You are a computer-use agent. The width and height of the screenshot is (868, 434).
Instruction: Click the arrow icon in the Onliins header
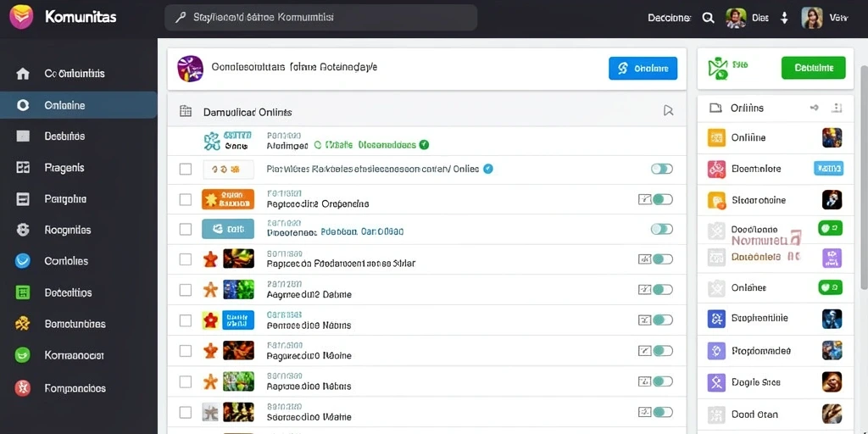pyautogui.click(x=815, y=108)
